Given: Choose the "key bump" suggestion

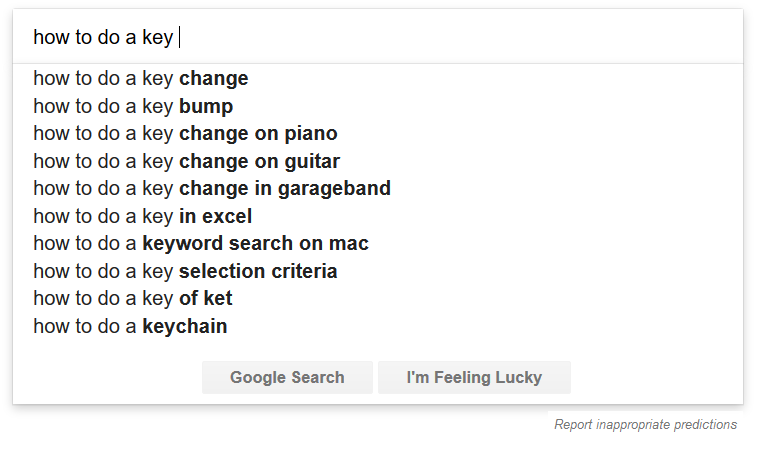Looking at the screenshot, I should tap(133, 106).
